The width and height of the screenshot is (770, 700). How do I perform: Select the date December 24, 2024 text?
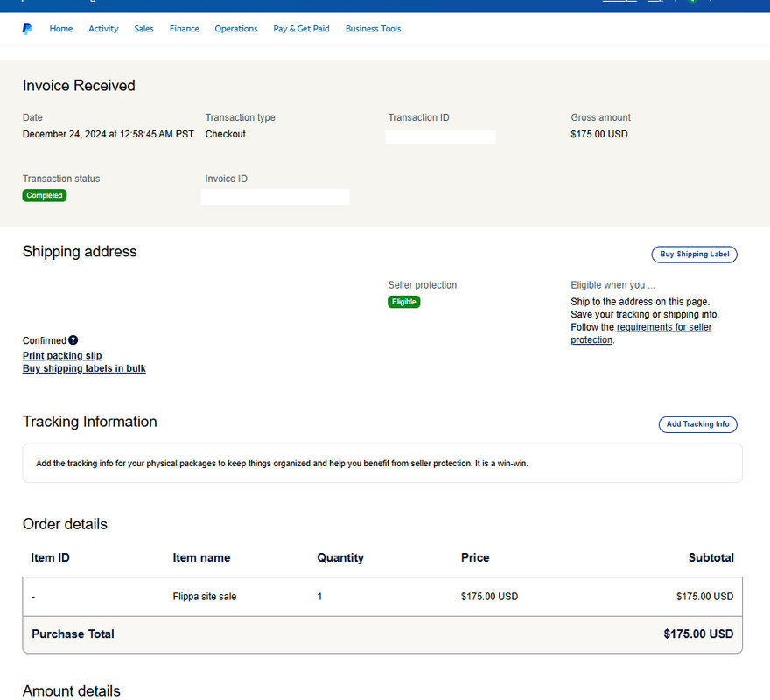(108, 134)
